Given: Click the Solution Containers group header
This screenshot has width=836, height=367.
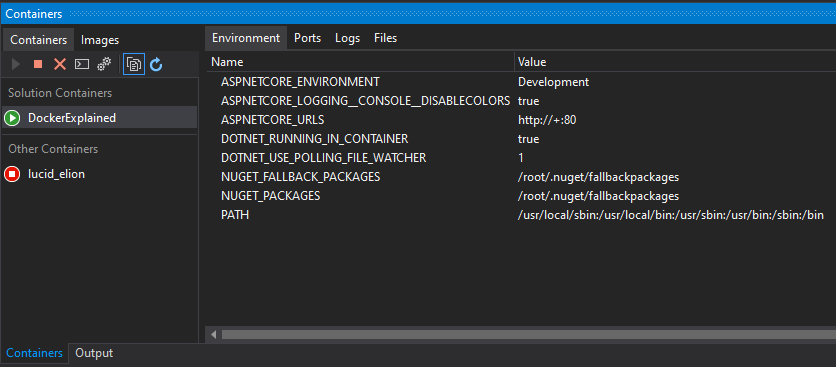Looking at the screenshot, I should pos(60,93).
